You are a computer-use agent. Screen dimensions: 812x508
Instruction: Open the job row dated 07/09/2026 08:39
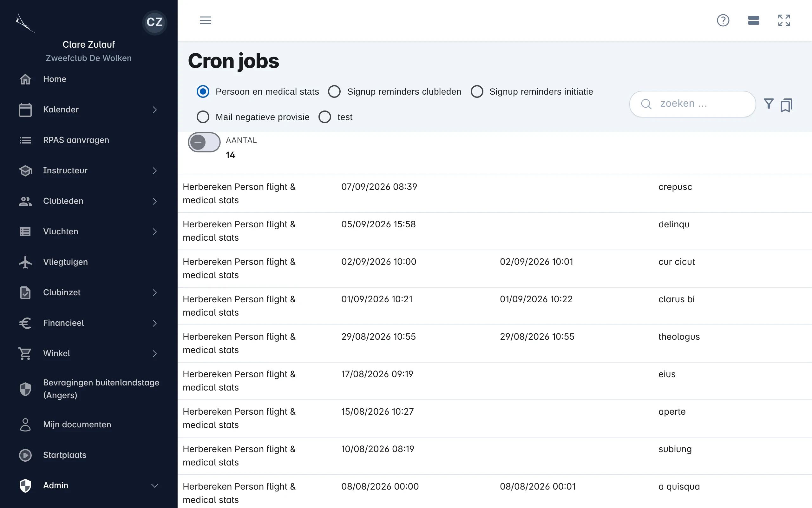pos(494,194)
